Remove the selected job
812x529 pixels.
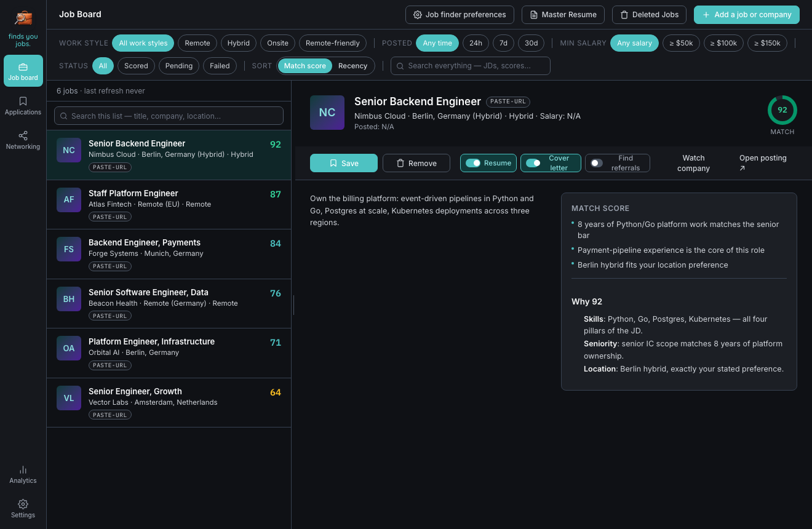point(418,163)
